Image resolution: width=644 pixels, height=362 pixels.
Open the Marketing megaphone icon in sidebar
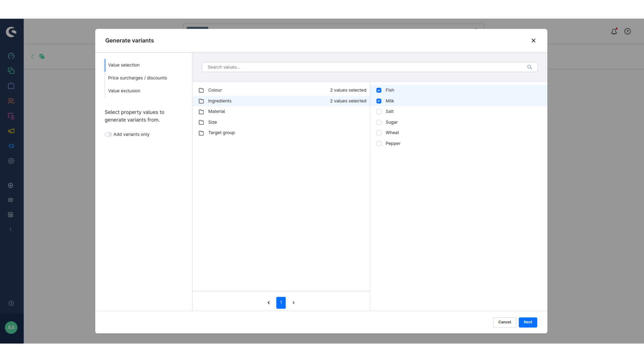(x=11, y=131)
